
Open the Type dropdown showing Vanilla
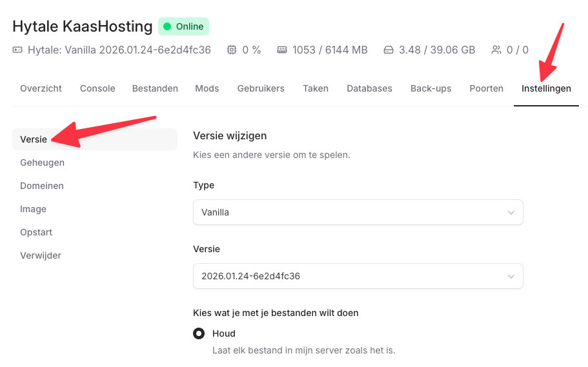[358, 212]
